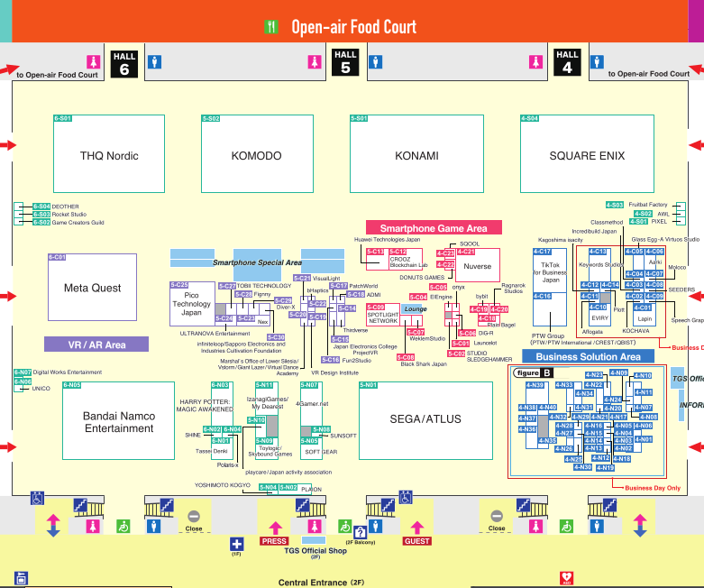The image size is (704, 588).
Task: Click the first aid cross icon labeled 1F
Action: point(236,544)
